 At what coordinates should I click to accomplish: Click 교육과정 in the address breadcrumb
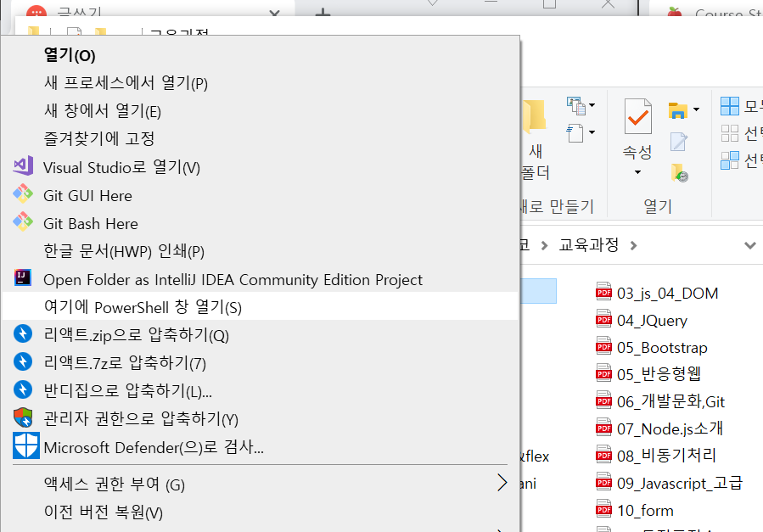pyautogui.click(x=589, y=244)
